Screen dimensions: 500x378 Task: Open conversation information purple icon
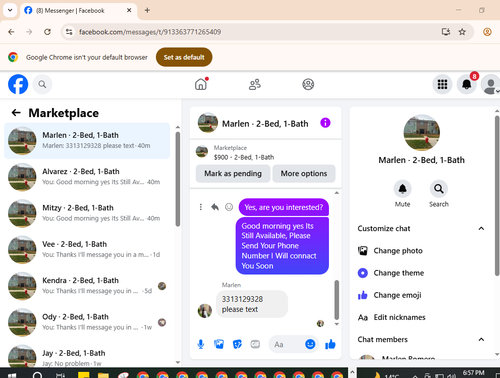[325, 123]
